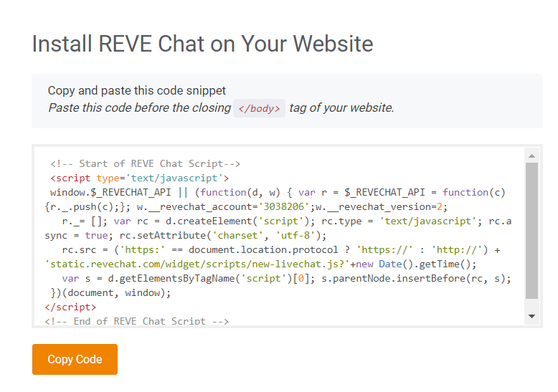The image size is (558, 392).
Task: Click the '})(document, window);' code line
Action: point(110,293)
